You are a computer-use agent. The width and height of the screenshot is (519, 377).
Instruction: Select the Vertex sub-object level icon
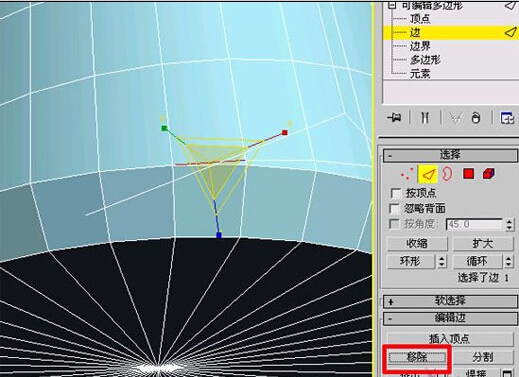(x=407, y=174)
